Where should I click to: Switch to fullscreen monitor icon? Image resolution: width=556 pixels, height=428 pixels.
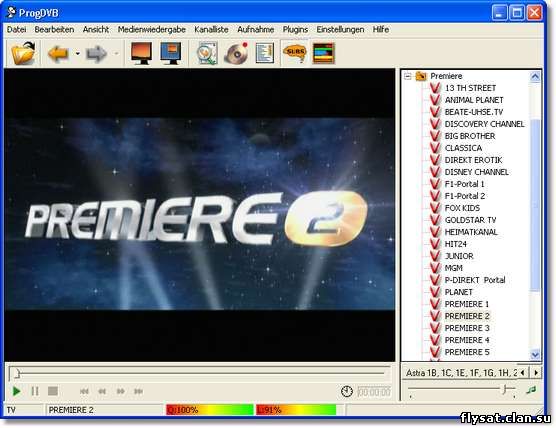coord(141,53)
